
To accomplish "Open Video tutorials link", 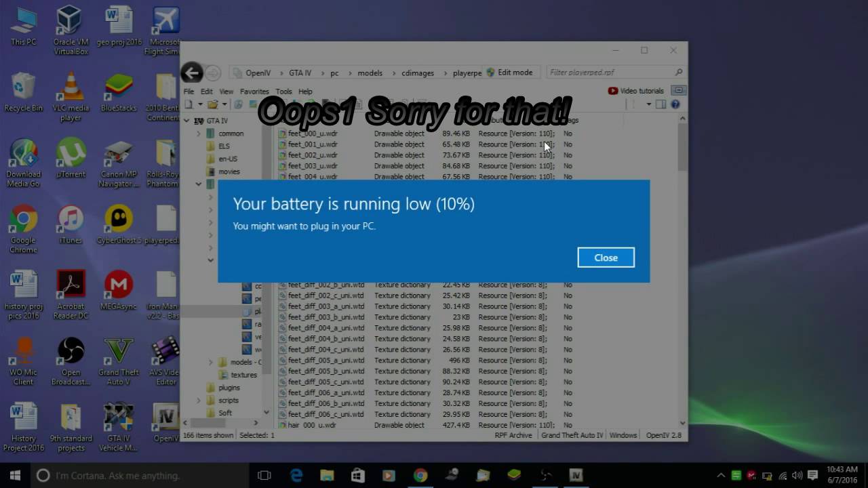I will (636, 91).
